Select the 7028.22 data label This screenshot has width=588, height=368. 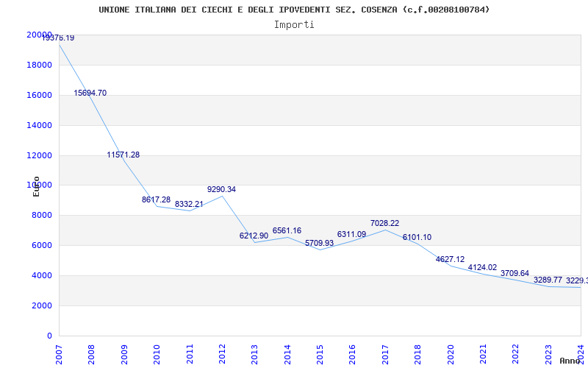(384, 224)
